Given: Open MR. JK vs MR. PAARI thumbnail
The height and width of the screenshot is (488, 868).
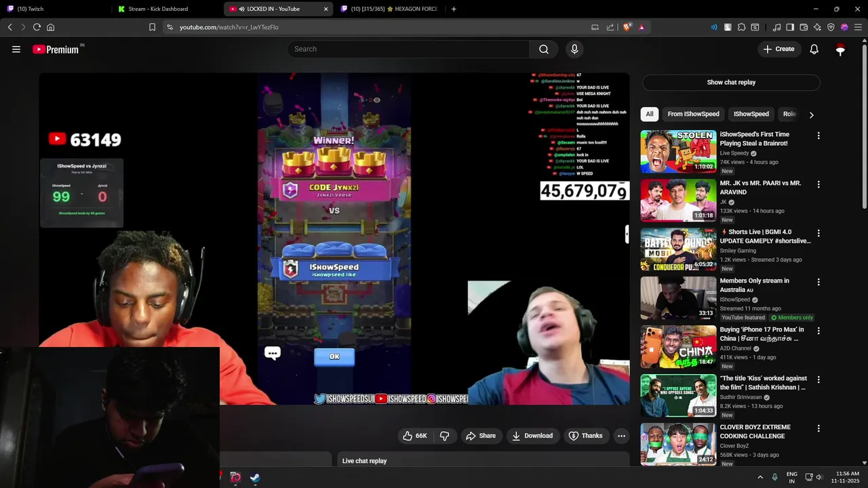Looking at the screenshot, I should pyautogui.click(x=678, y=201).
